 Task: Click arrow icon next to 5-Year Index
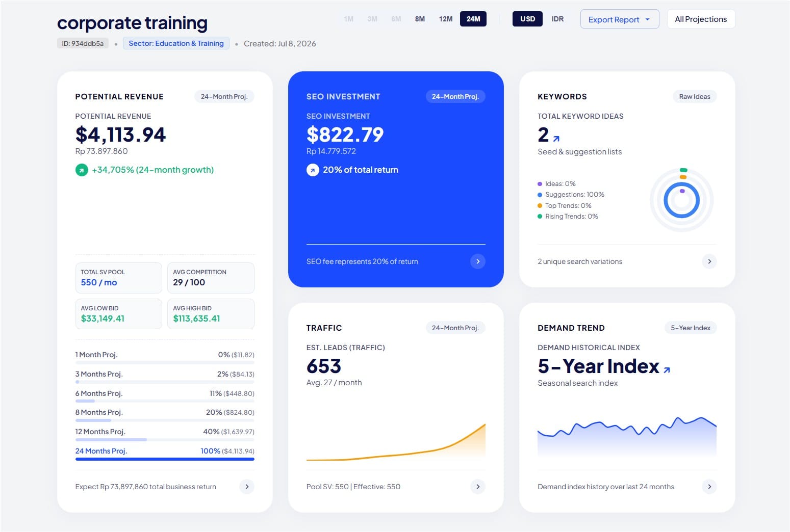[667, 370]
